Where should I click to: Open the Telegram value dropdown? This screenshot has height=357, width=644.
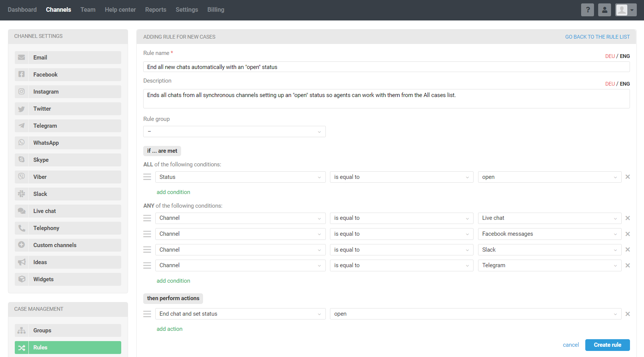coord(550,266)
